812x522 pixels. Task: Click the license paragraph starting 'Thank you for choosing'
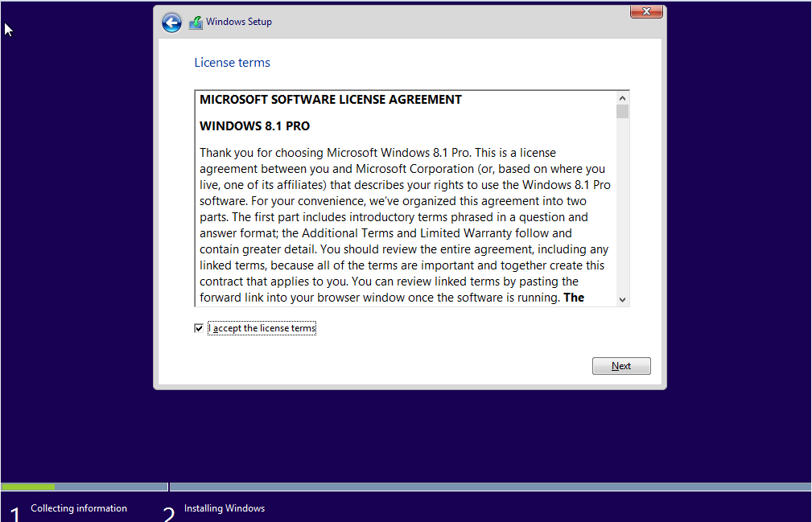pyautogui.click(x=405, y=225)
